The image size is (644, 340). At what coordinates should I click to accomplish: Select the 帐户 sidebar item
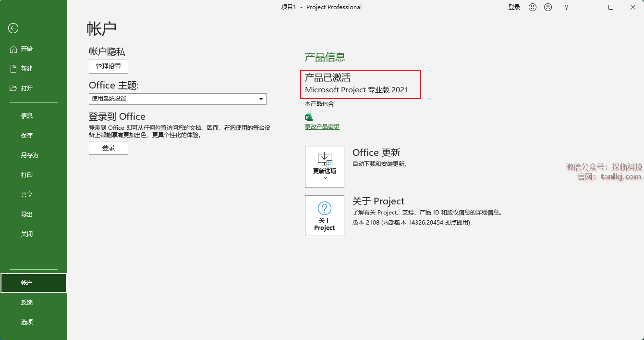(34, 283)
